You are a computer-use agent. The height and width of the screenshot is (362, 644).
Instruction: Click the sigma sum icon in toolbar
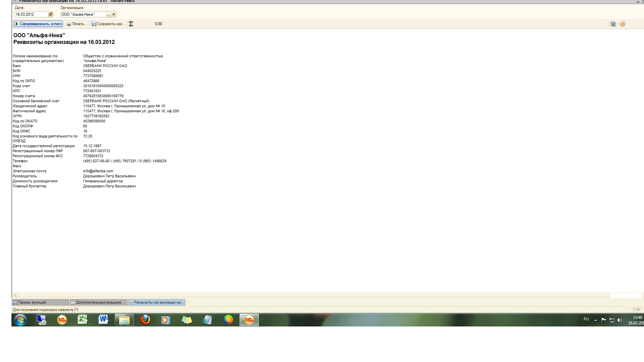(x=131, y=24)
